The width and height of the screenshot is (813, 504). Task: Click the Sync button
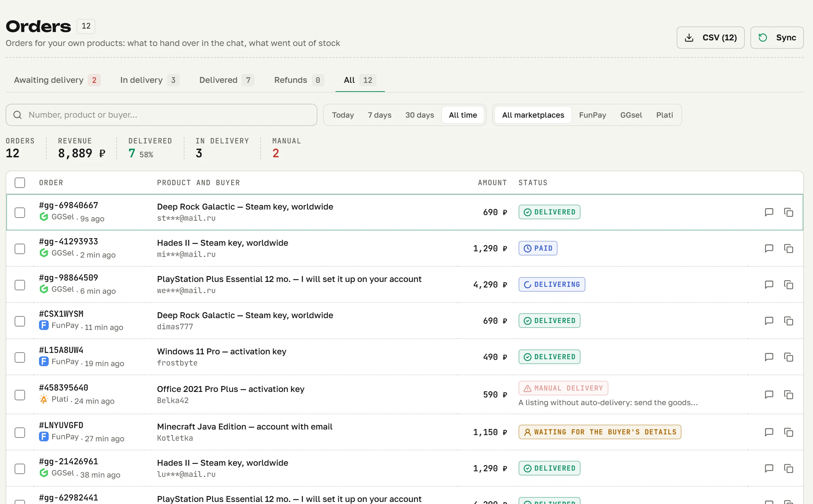[777, 38]
